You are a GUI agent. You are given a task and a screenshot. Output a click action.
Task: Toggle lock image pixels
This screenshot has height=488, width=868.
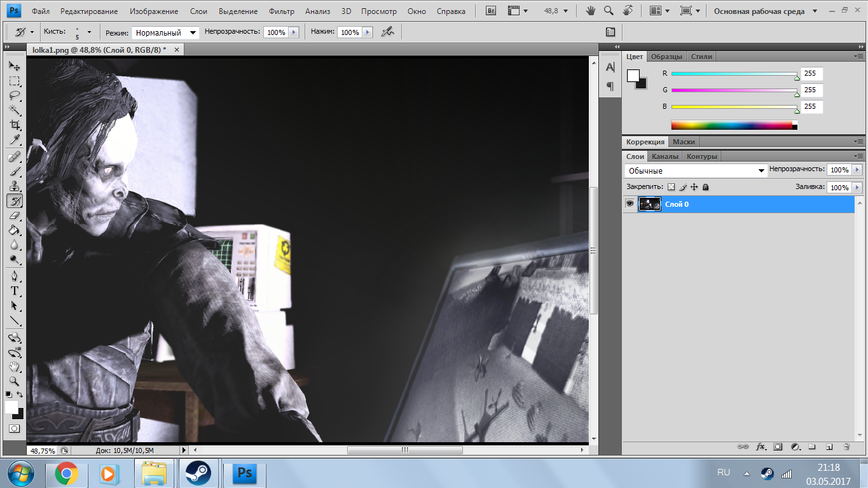[683, 187]
